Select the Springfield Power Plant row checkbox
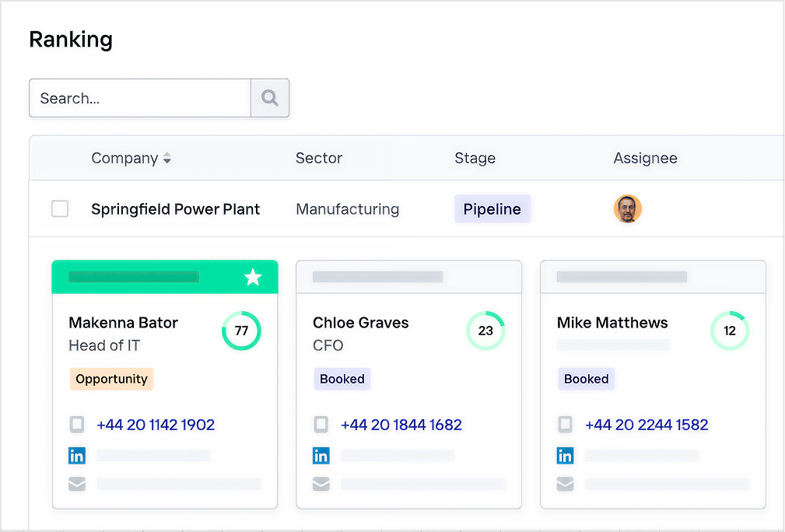Image resolution: width=785 pixels, height=532 pixels. 60,208
